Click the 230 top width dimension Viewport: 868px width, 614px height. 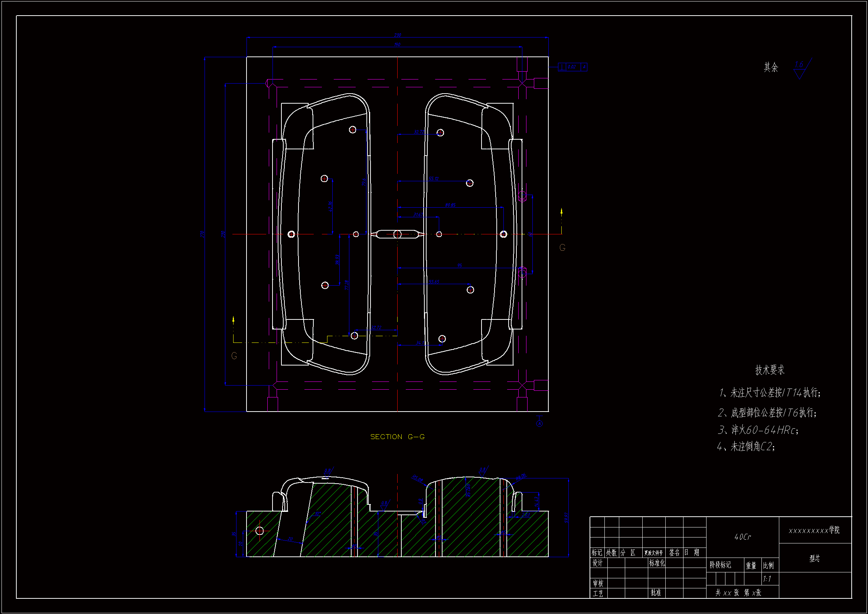point(397,35)
